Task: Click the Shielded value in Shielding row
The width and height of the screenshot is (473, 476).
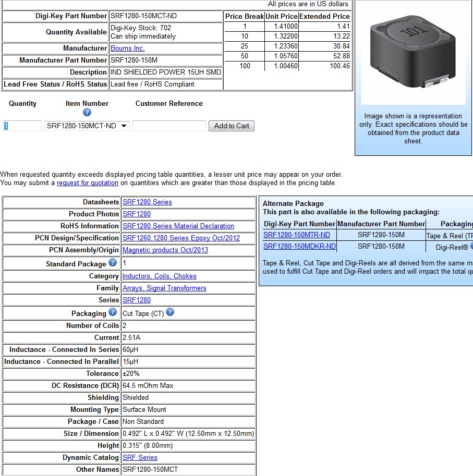Action: [136, 397]
